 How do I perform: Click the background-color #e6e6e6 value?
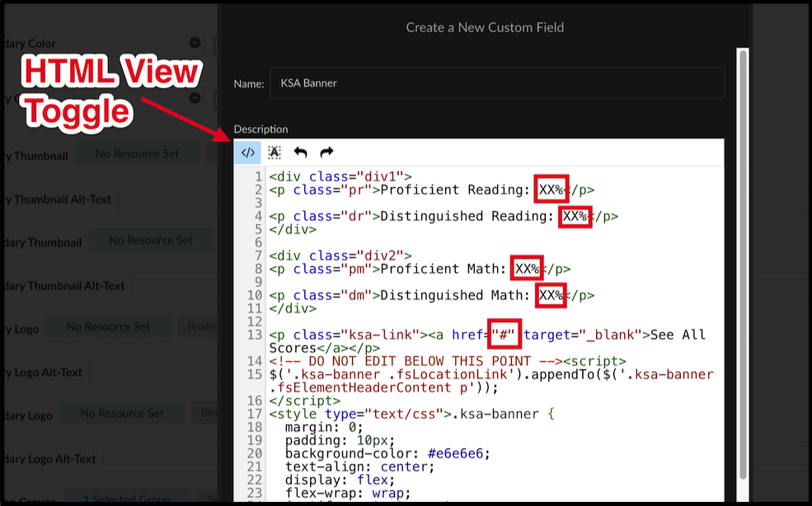point(455,454)
